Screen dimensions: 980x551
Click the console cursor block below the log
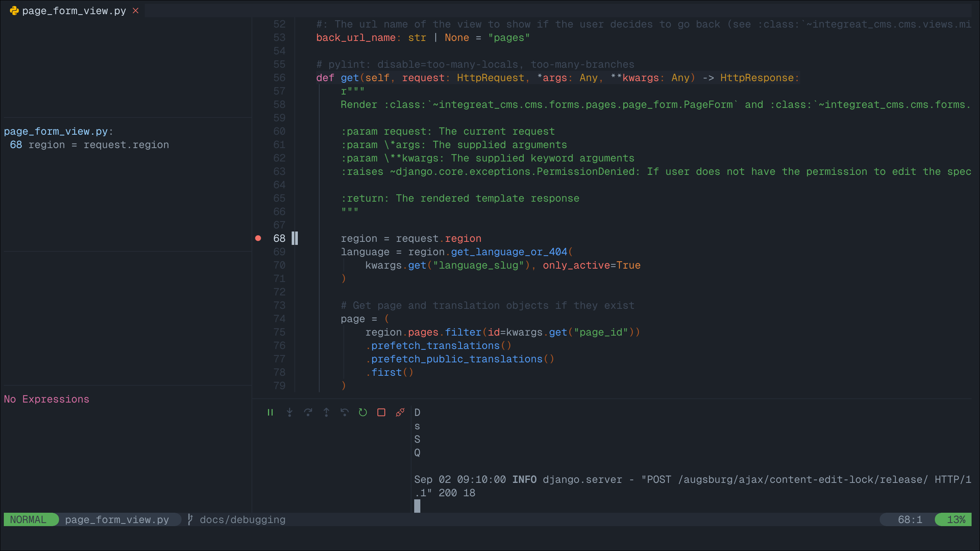[417, 506]
